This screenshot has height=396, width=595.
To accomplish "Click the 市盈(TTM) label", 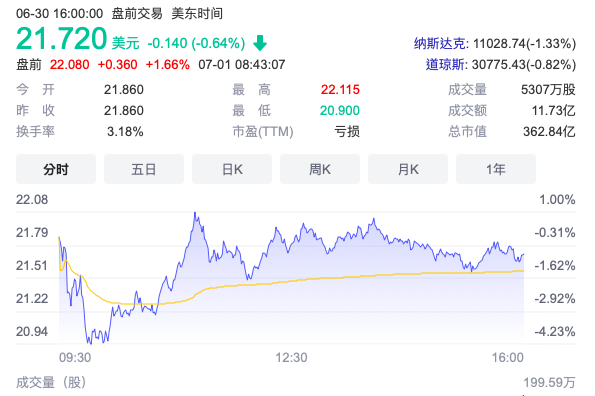I will pyautogui.click(x=263, y=132).
